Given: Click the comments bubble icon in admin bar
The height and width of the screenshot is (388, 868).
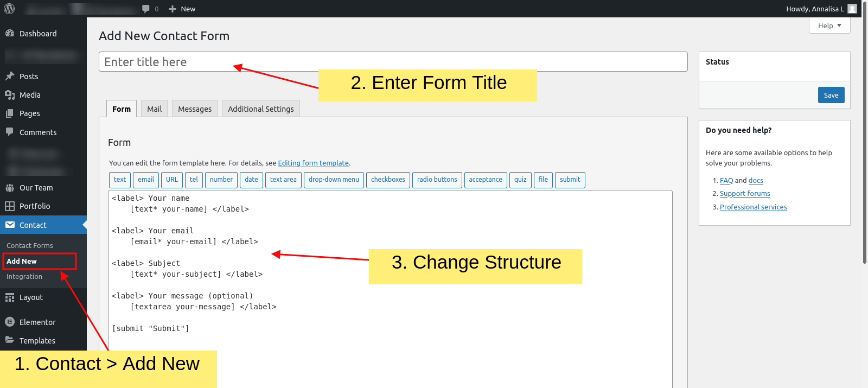Looking at the screenshot, I should pyautogui.click(x=146, y=9).
